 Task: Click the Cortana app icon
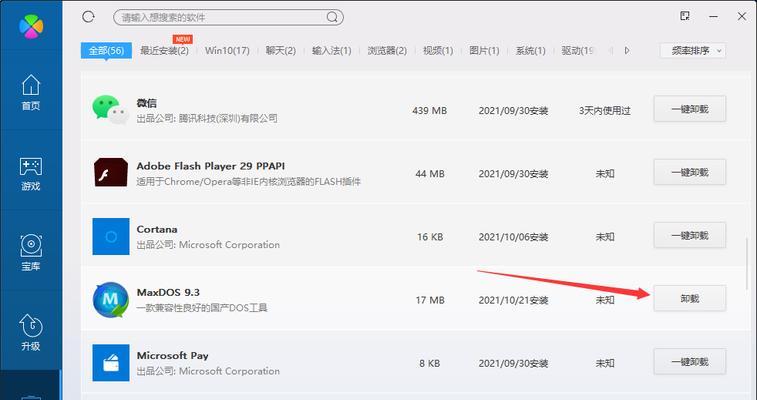[x=111, y=236]
